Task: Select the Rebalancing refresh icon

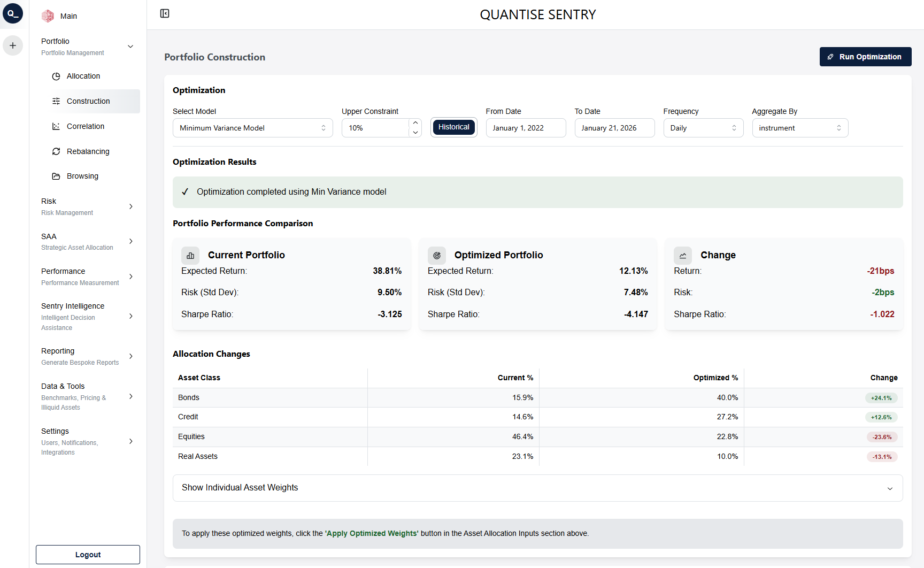Action: (x=56, y=151)
